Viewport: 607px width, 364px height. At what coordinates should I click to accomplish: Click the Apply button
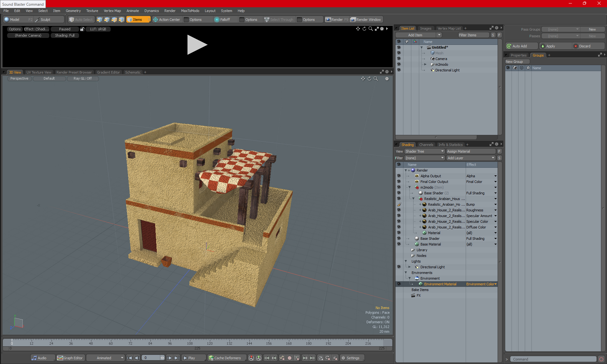click(x=555, y=46)
